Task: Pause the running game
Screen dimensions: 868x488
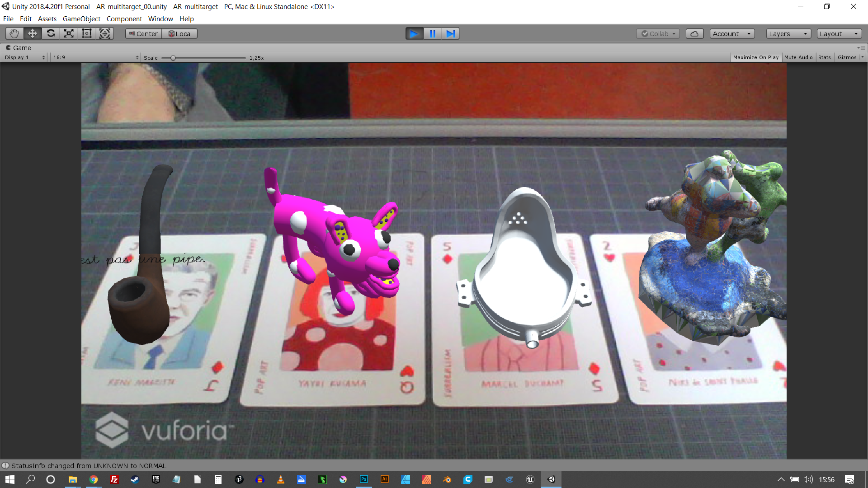Action: tap(432, 33)
